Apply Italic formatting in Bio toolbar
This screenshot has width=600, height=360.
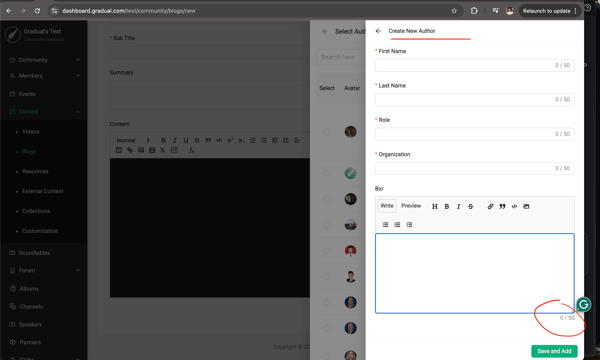[458, 207]
